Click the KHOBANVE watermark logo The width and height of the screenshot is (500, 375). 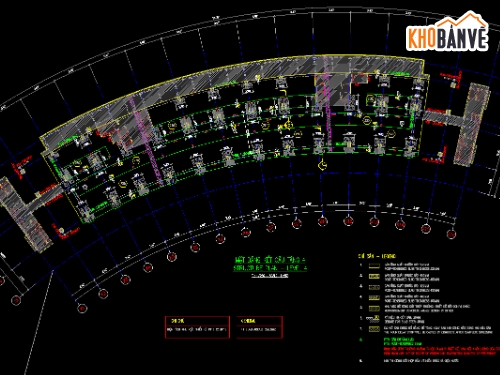[447, 31]
